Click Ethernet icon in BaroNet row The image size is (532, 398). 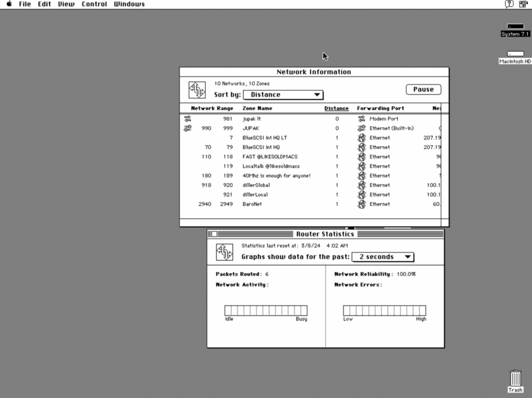click(x=362, y=204)
